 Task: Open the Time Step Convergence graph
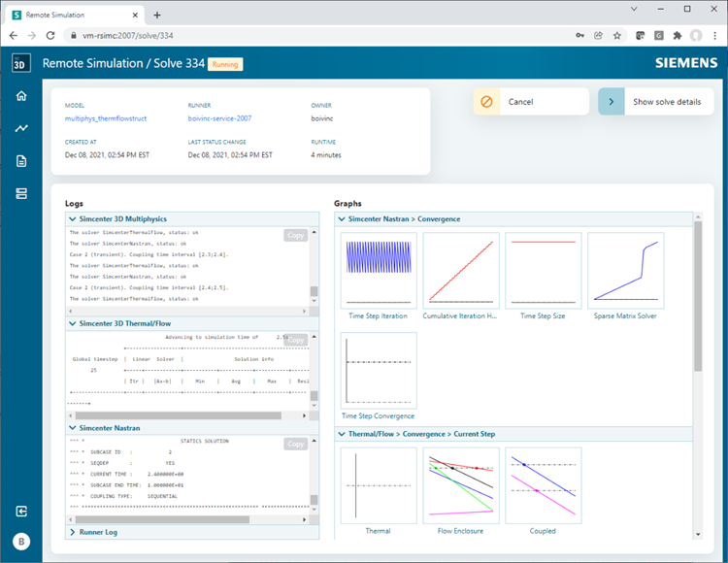pyautogui.click(x=379, y=371)
